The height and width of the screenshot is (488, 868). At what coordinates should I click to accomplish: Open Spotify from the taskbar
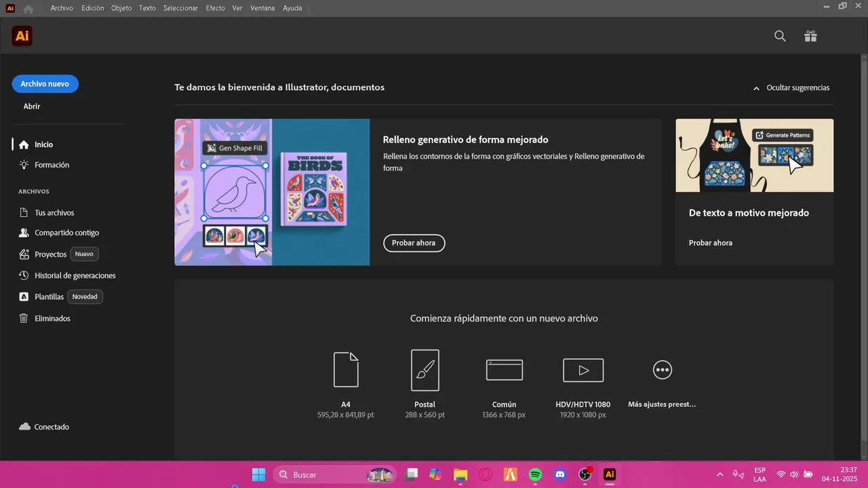click(535, 474)
